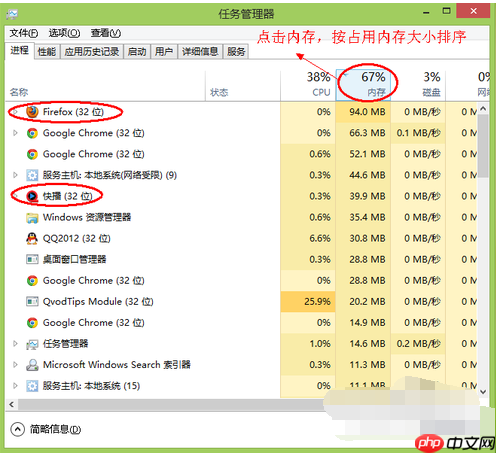Viewport: 496px width, 453px height.
Task: Click the QvodTips Module icon
Action: pyautogui.click(x=32, y=302)
